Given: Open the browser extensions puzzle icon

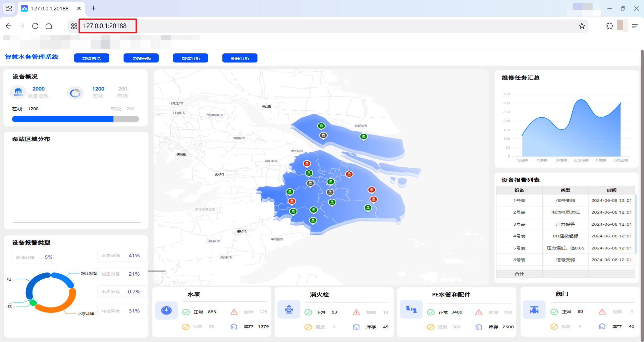Looking at the screenshot, I should click(609, 26).
